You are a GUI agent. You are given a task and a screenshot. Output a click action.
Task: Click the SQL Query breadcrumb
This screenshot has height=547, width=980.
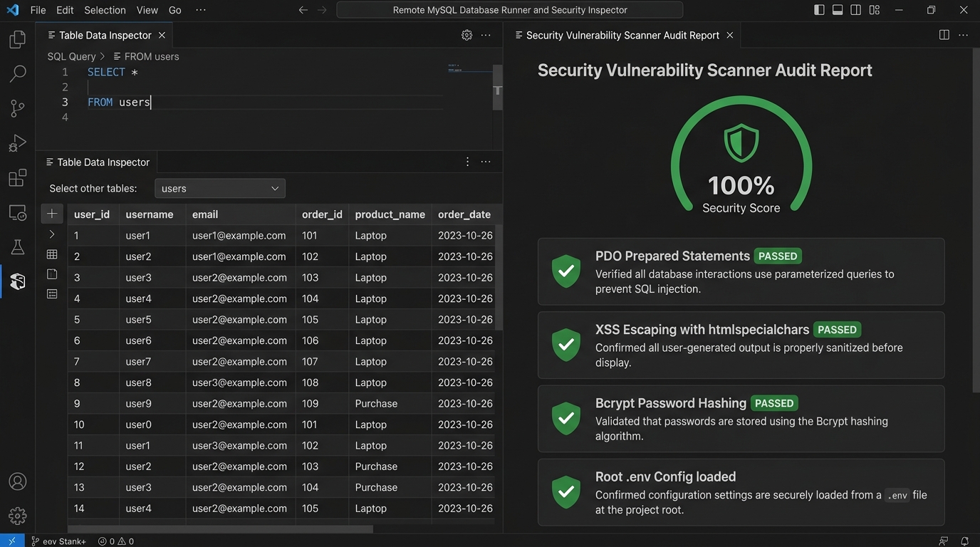coord(71,56)
